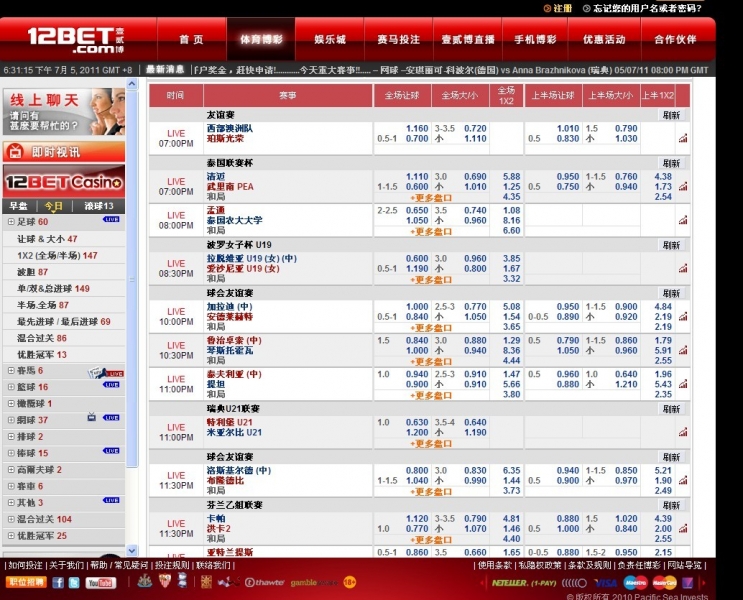Select 半场.全场 87 bet type
Viewport: 743px width, 600px height.
[43, 305]
